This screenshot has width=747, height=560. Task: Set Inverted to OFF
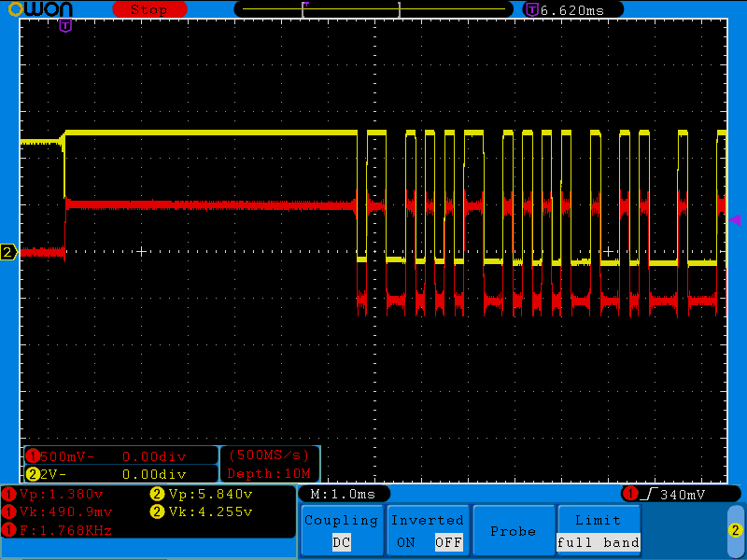pos(448,542)
